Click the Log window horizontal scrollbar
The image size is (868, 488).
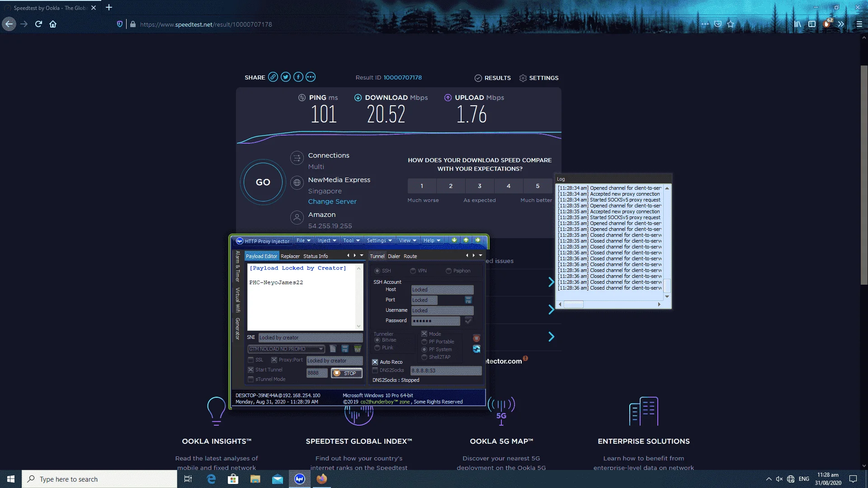609,305
